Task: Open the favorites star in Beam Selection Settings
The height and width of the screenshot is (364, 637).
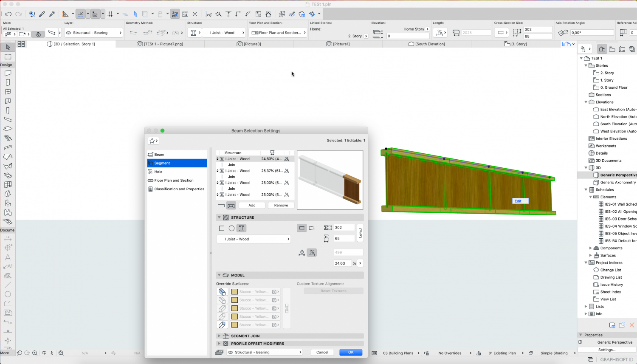Action: [x=152, y=141]
